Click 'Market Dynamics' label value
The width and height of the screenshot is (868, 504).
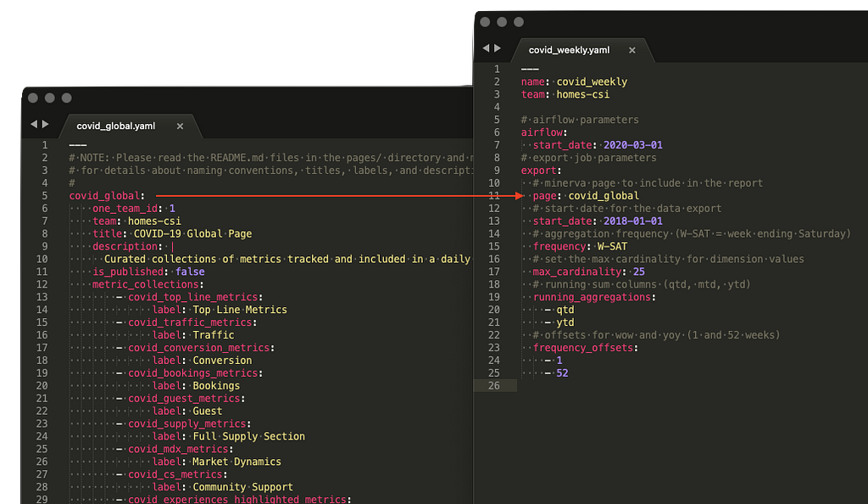[x=236, y=462]
